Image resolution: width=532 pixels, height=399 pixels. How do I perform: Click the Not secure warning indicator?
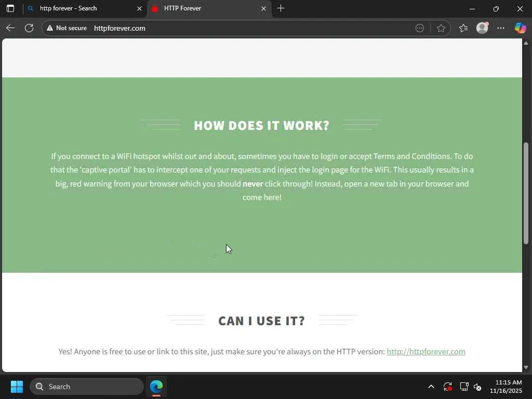[x=67, y=28]
